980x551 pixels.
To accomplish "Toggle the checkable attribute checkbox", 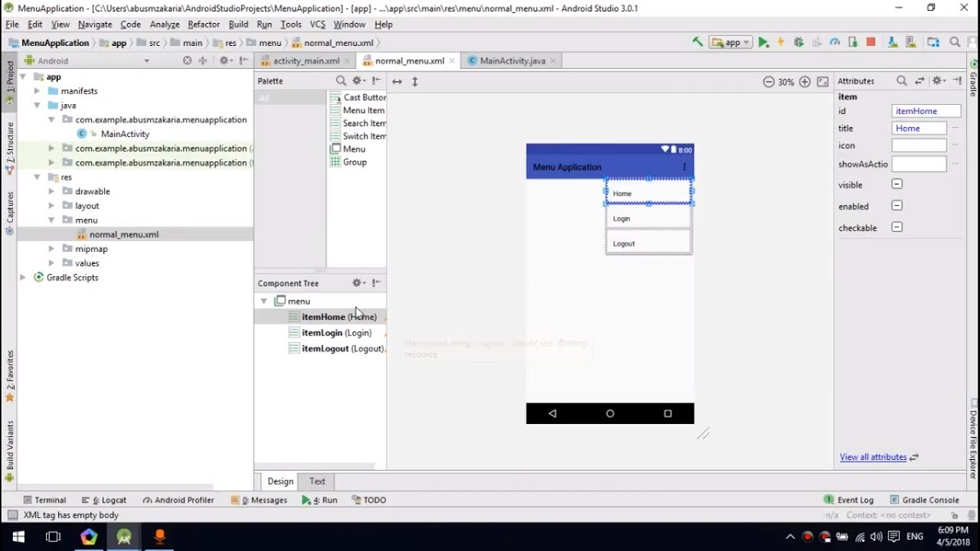I will (897, 227).
